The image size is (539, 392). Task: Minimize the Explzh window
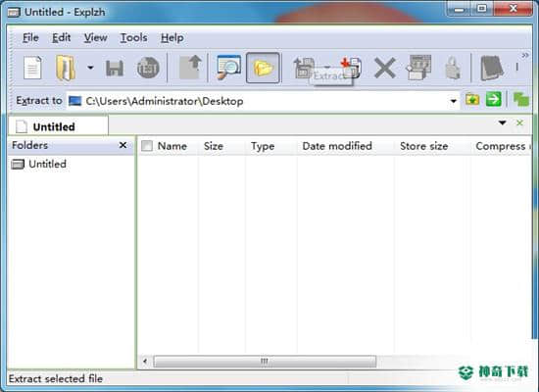[x=460, y=9]
